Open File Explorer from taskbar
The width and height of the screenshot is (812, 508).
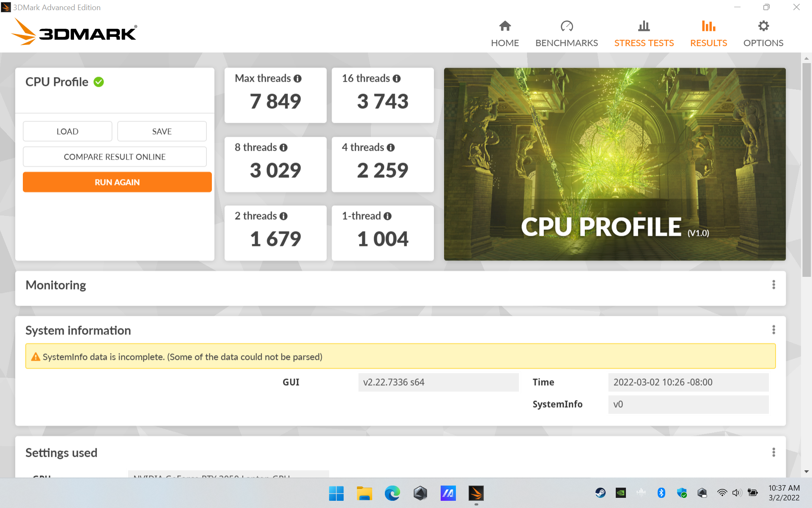[x=364, y=493]
